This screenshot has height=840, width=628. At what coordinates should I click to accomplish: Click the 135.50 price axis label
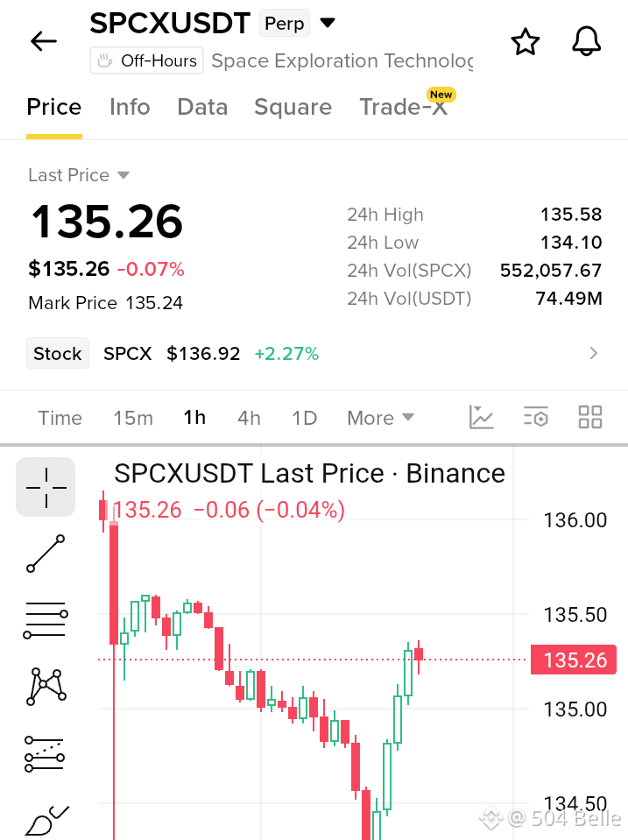[575, 615]
